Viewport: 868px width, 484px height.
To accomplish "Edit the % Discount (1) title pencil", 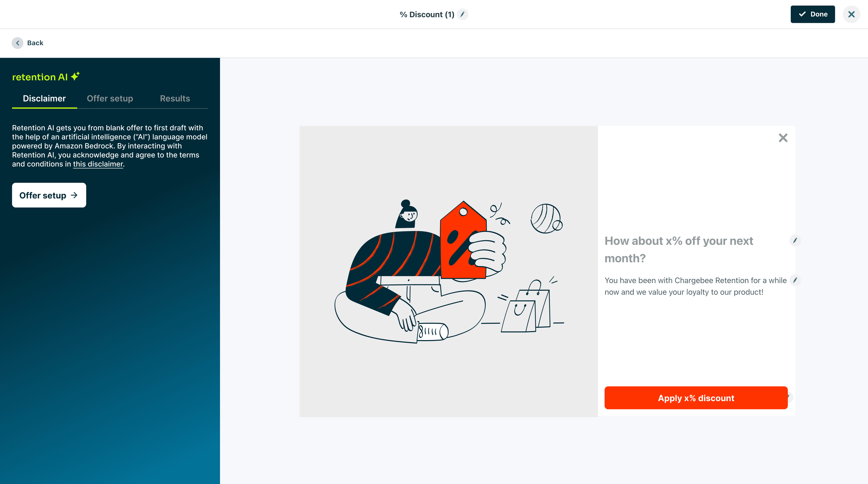I will [x=463, y=14].
